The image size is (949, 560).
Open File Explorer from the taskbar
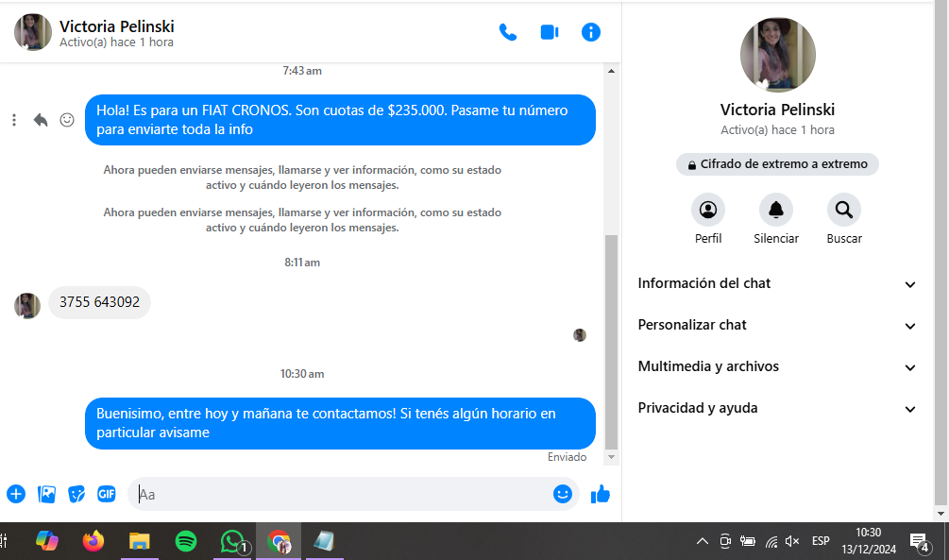point(139,540)
